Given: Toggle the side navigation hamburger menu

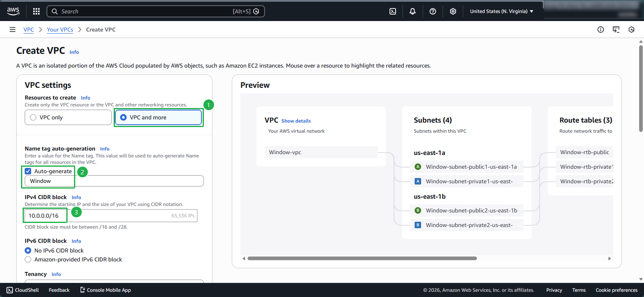Looking at the screenshot, I should (x=13, y=30).
